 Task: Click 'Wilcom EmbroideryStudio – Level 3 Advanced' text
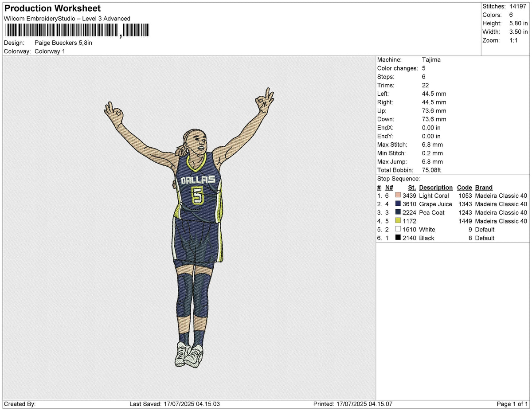point(67,18)
